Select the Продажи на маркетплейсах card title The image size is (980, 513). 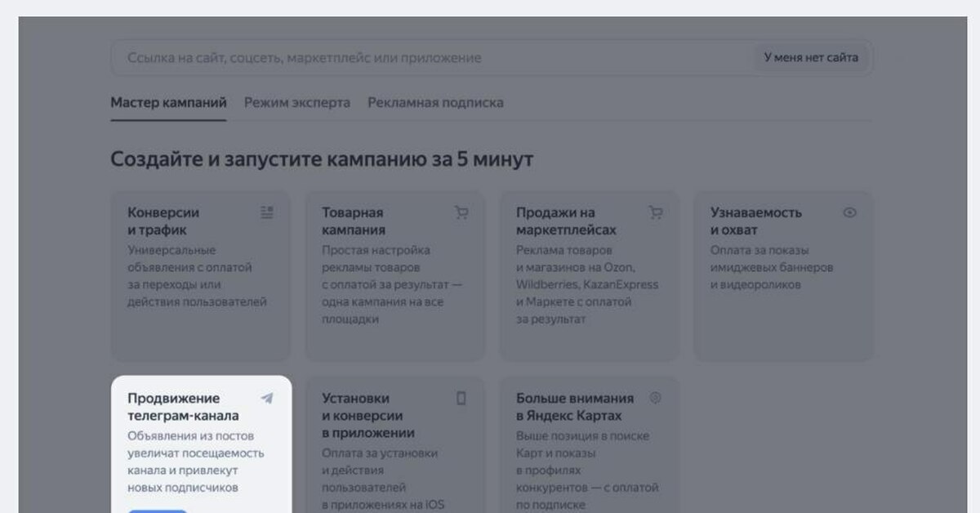click(566, 221)
